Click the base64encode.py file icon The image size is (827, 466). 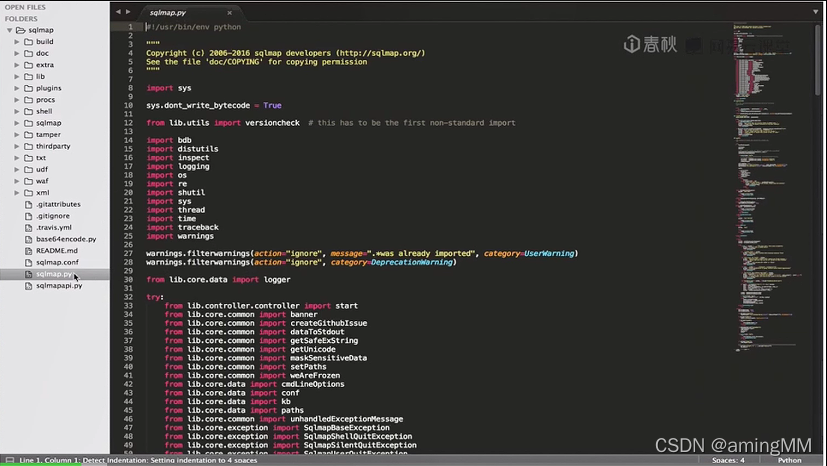(28, 239)
